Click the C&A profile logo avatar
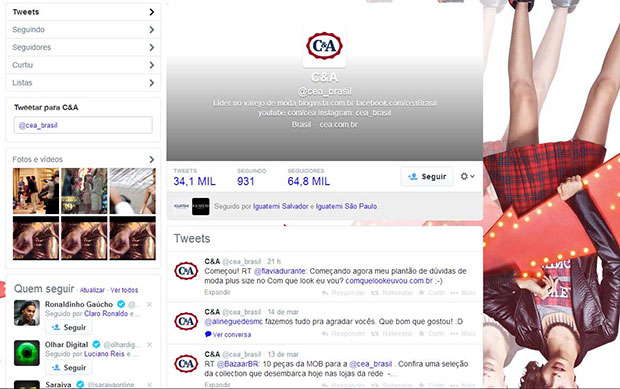Viewport: 620px width, 389px height. [x=324, y=46]
